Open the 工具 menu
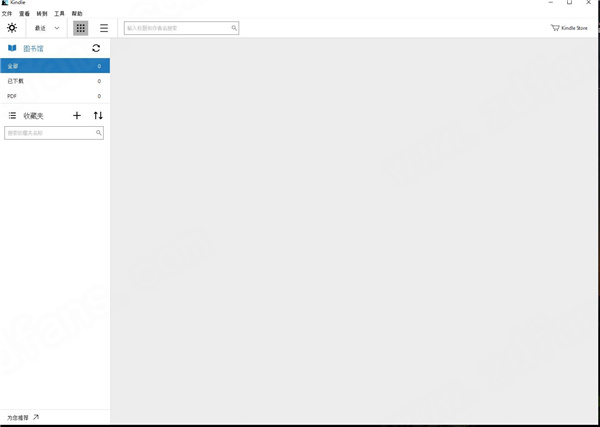 pyautogui.click(x=59, y=14)
